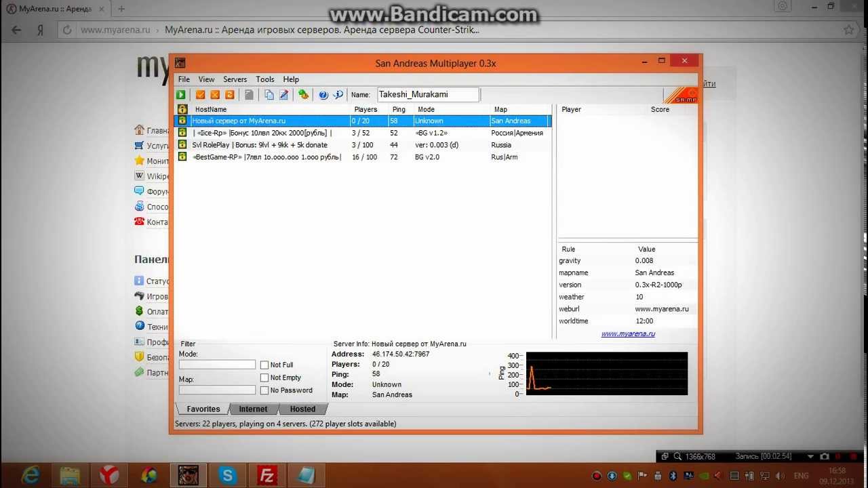Open the Help menu
This screenshot has width=868, height=488.
[x=291, y=79]
